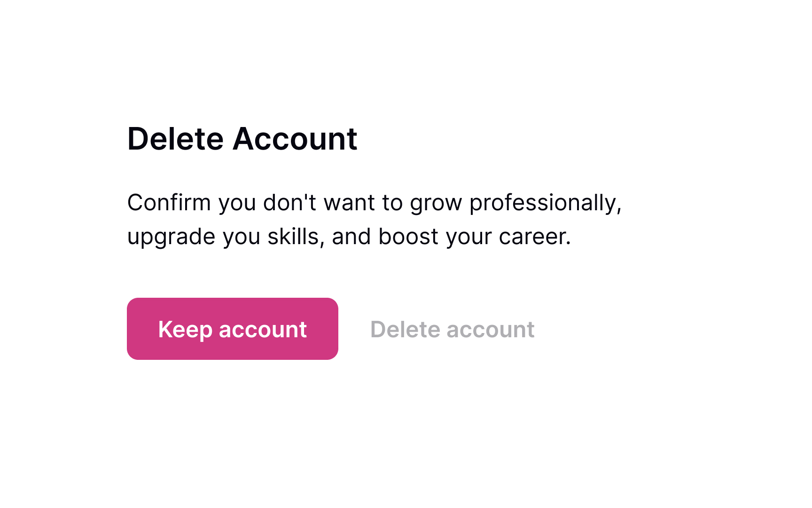
Task: Click the Delete Account heading
Action: tap(242, 139)
